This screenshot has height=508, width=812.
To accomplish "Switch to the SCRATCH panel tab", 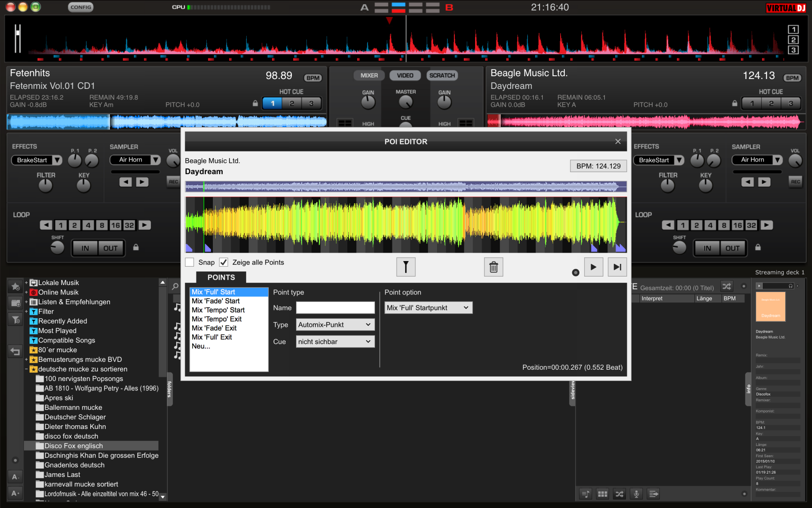I will point(442,75).
